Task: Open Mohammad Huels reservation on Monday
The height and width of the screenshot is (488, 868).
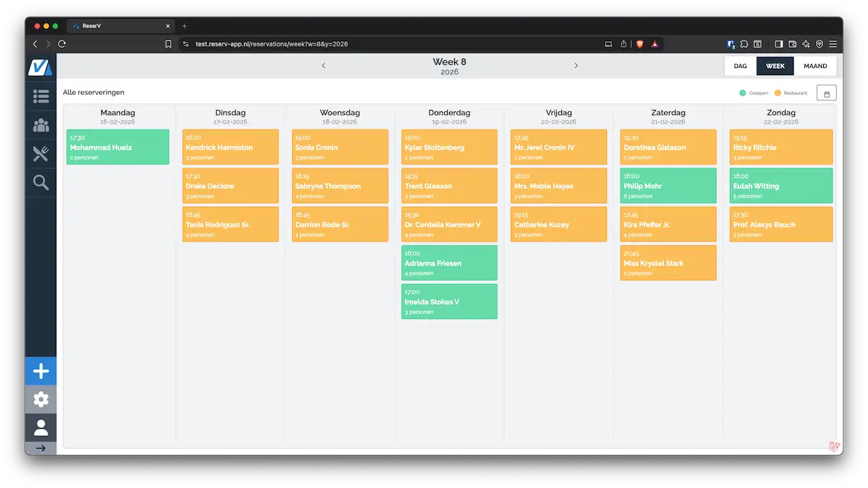Action: pyautogui.click(x=117, y=147)
